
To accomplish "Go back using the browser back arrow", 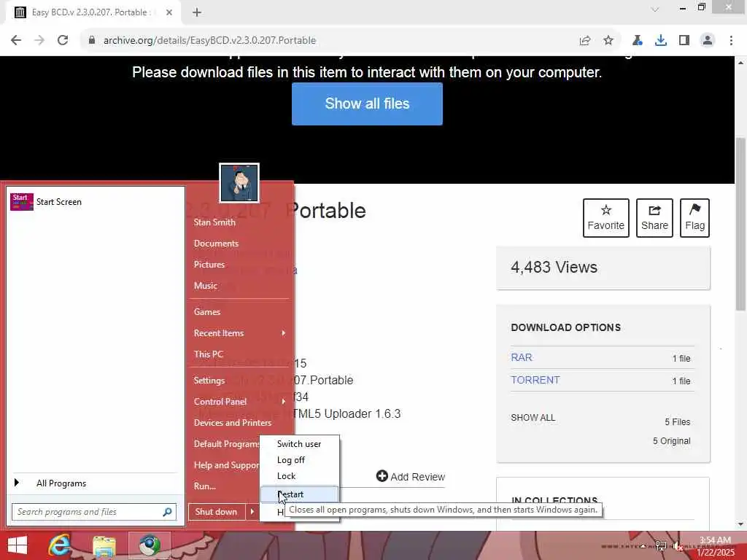I will pos(16,41).
